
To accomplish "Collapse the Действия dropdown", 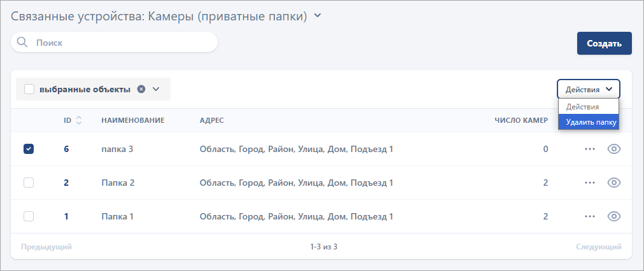I will 589,89.
